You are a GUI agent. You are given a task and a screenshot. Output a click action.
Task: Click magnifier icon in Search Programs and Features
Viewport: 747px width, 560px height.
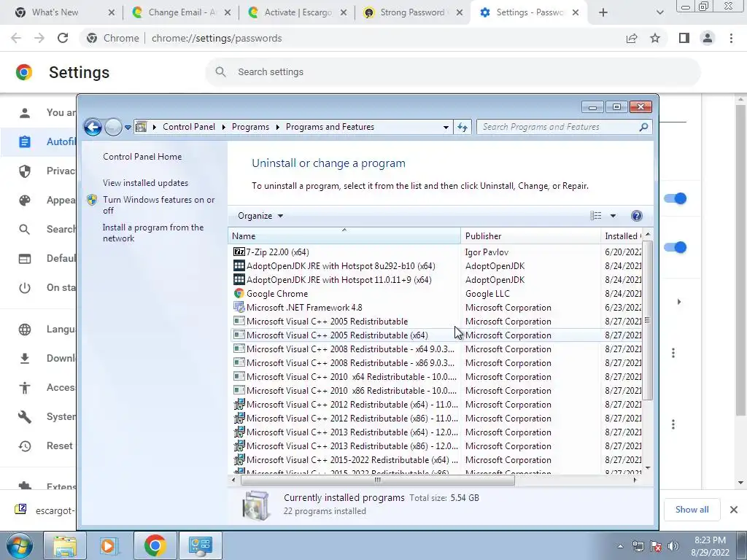pos(643,127)
